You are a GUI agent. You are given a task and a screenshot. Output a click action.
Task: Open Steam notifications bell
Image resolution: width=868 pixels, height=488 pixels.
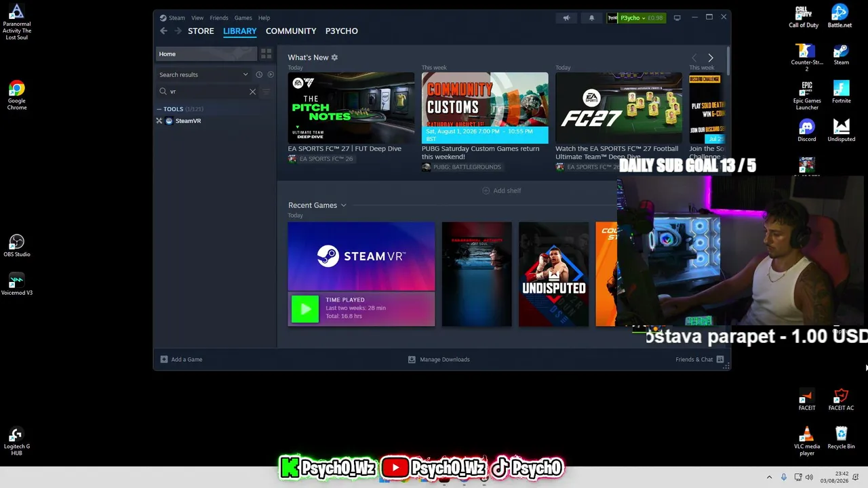point(591,18)
